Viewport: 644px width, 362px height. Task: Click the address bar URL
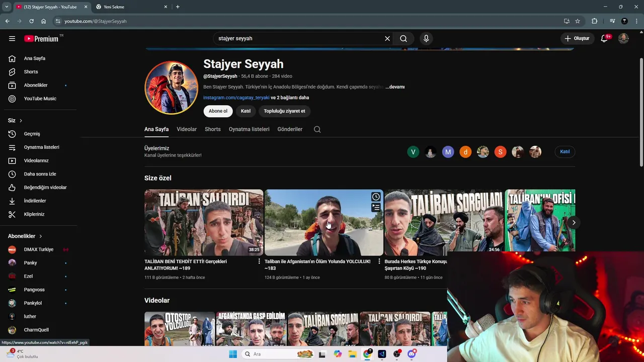pos(96,21)
